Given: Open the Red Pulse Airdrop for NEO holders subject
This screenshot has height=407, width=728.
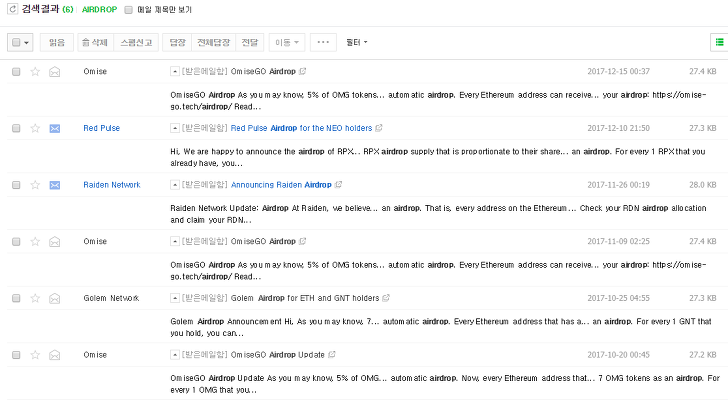Looking at the screenshot, I should [x=301, y=128].
